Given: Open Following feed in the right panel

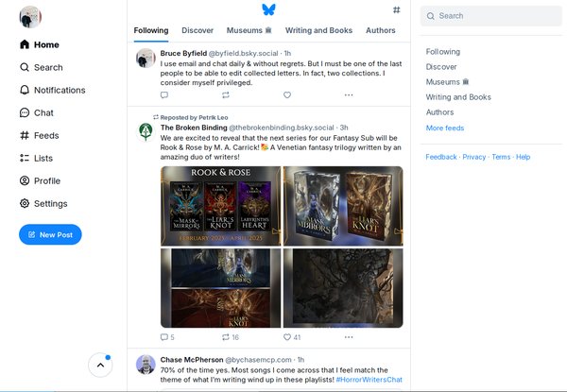Looking at the screenshot, I should (x=443, y=52).
